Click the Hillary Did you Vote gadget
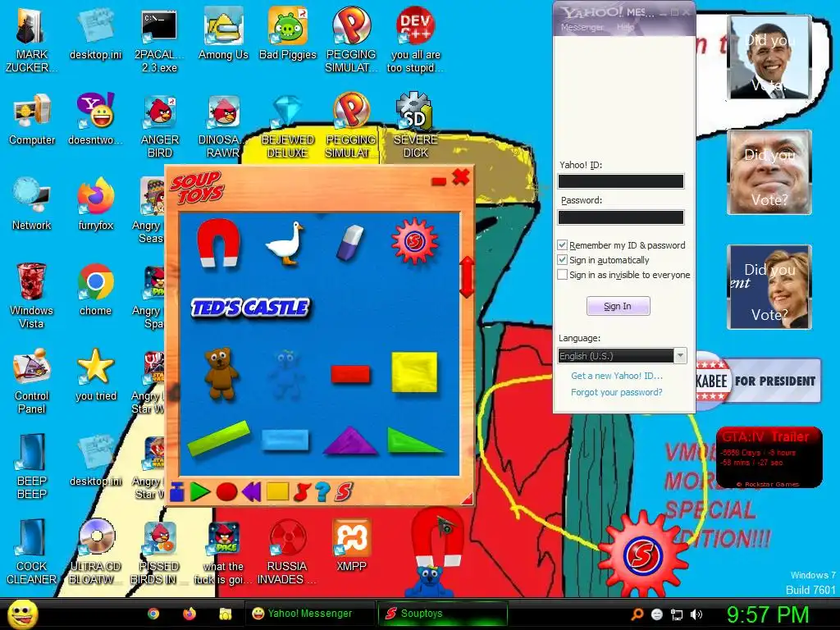 pos(769,286)
